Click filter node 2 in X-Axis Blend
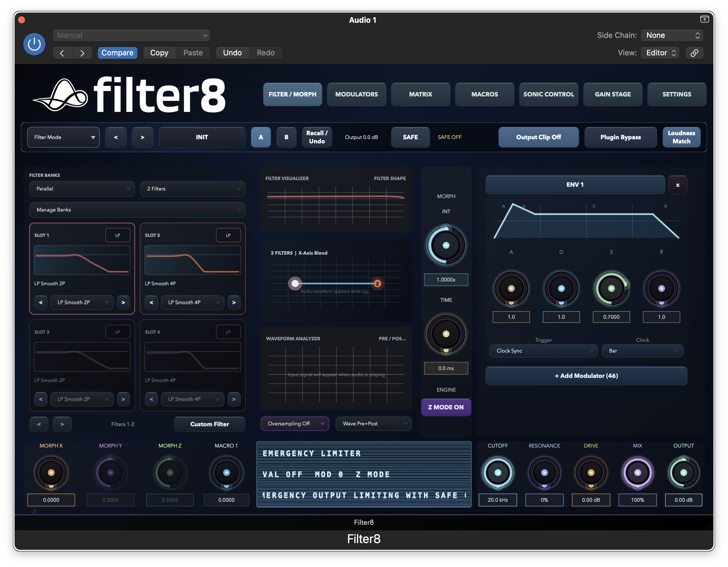The width and height of the screenshot is (728, 567). [377, 283]
